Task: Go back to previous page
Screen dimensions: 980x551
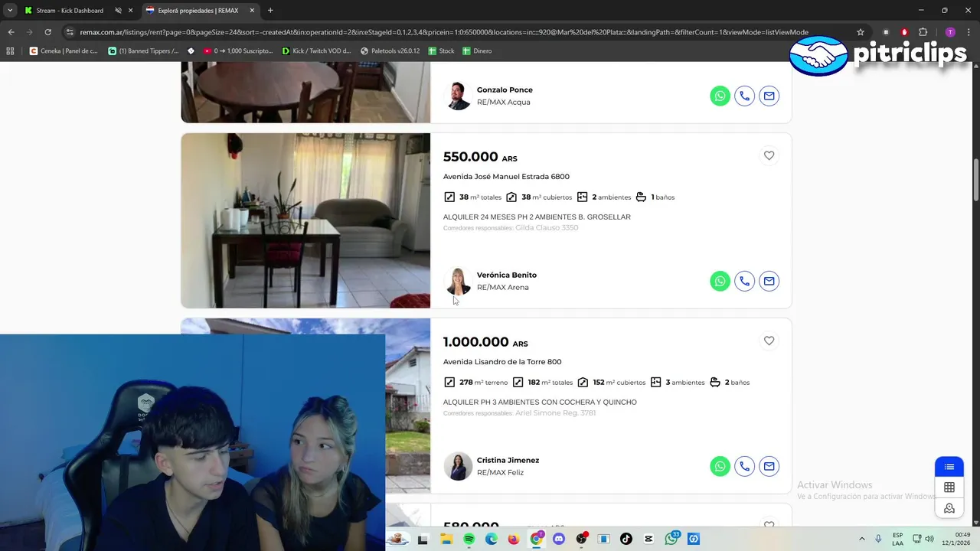Action: 11,32
